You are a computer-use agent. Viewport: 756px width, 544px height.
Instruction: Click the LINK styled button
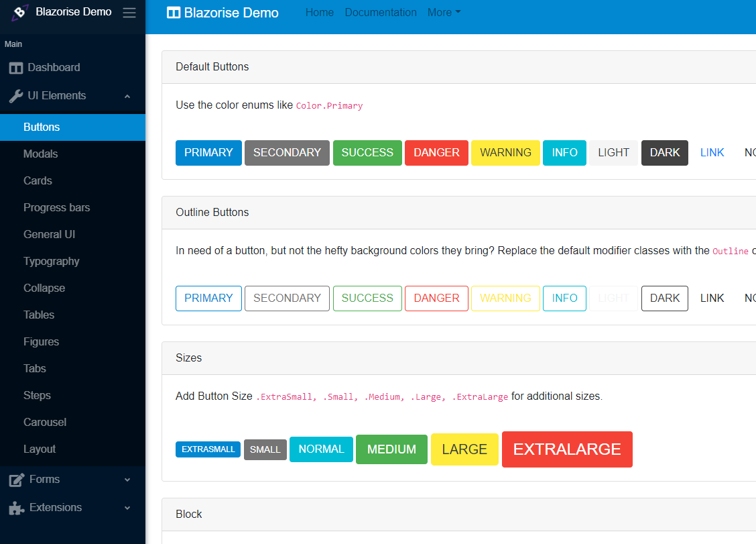[x=712, y=153]
